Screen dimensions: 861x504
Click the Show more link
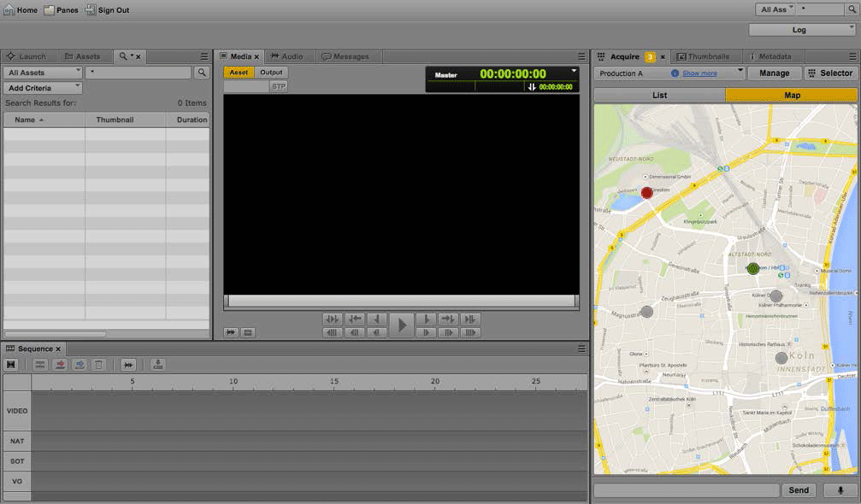point(699,73)
